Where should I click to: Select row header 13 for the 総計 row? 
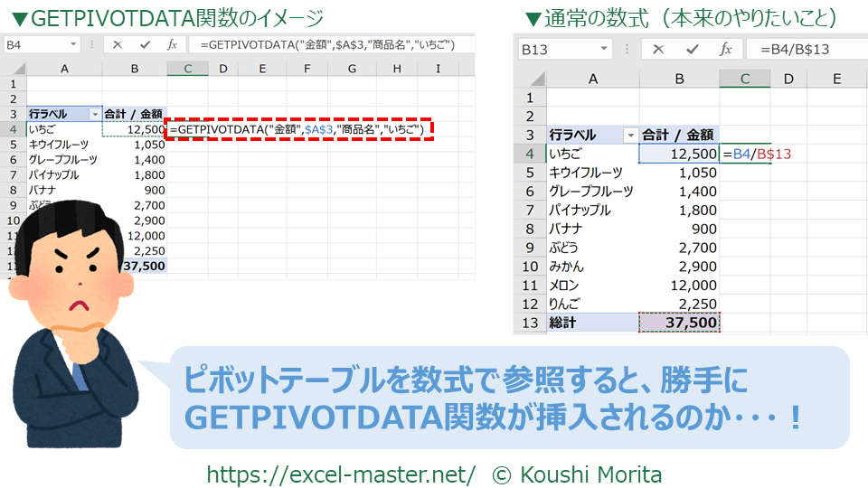pyautogui.click(x=530, y=323)
